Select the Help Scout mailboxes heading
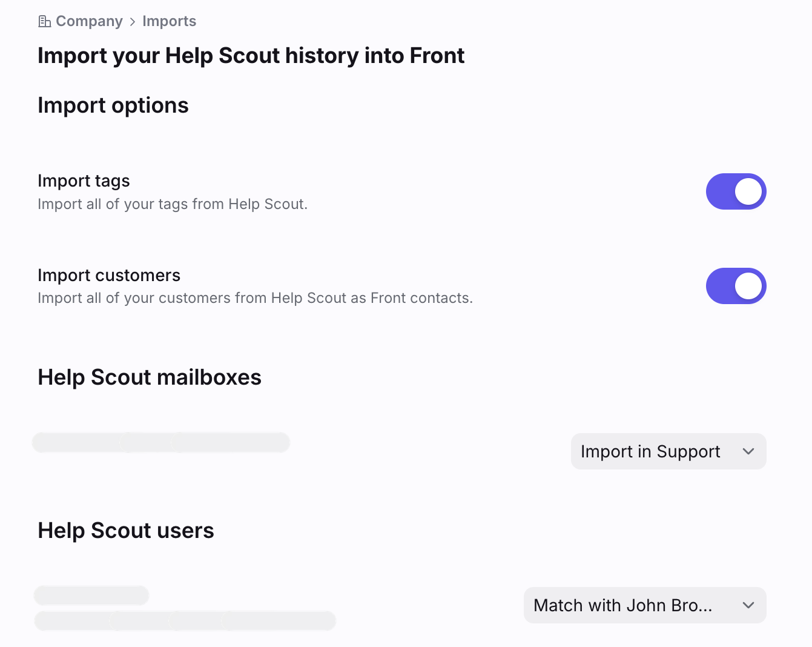Viewport: 812px width, 647px height. click(x=150, y=377)
